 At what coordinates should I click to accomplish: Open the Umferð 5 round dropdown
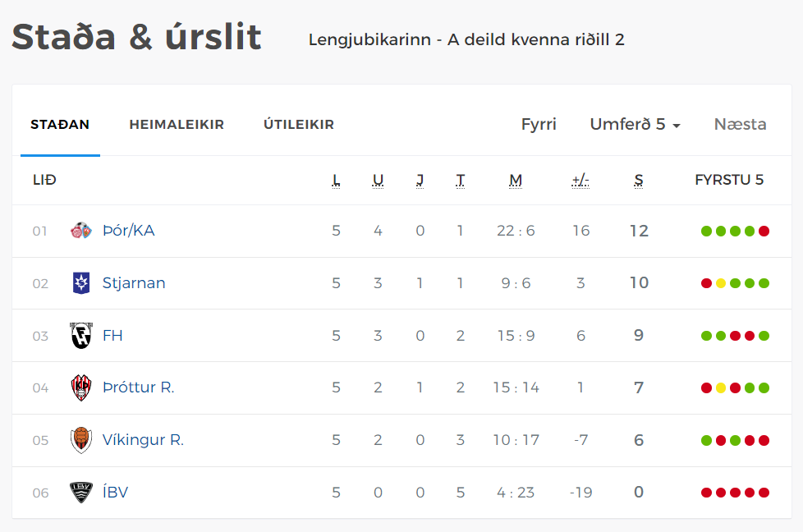(x=635, y=125)
